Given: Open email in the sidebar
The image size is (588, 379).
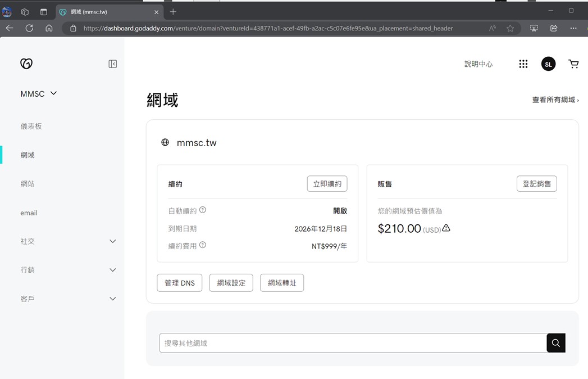Looking at the screenshot, I should (x=29, y=213).
